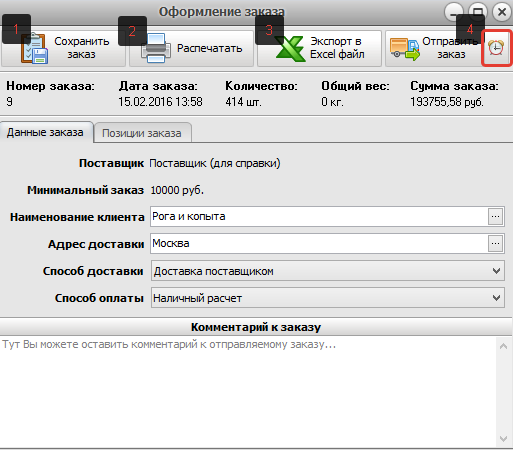Switch to the Позиции заказа tab
Screen dimensions: 513x450
pos(142,133)
